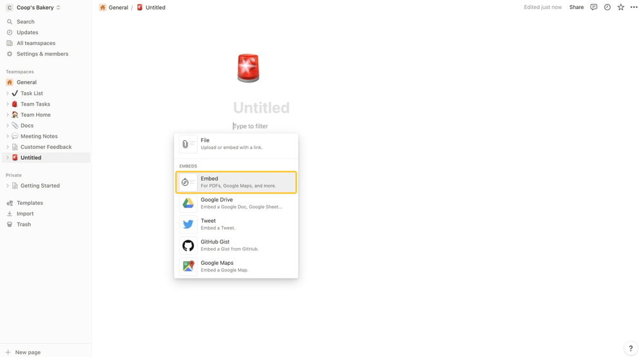Select GitHub Gist embed block
Viewport: 644px width, 357px height.
(236, 246)
